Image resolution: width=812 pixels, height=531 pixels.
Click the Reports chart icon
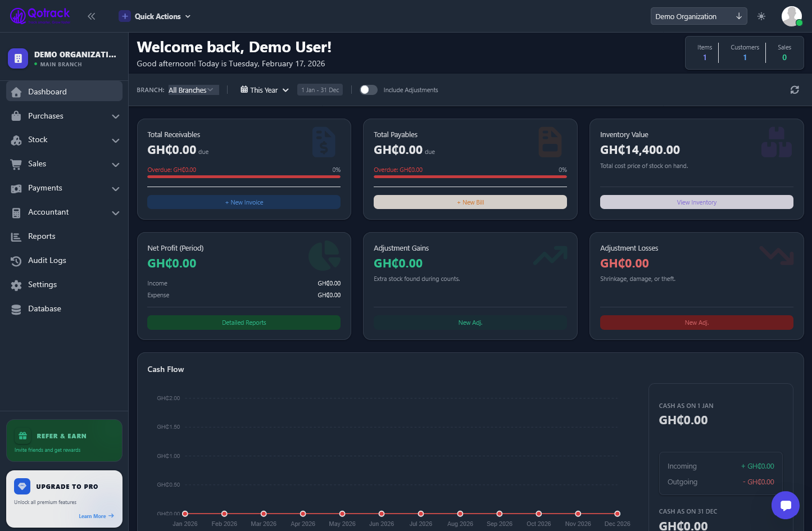(x=16, y=237)
